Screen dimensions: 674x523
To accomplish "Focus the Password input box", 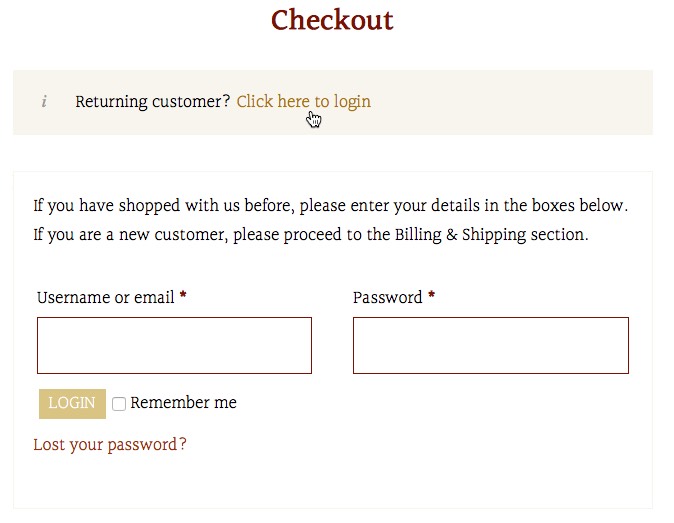I will point(491,346).
